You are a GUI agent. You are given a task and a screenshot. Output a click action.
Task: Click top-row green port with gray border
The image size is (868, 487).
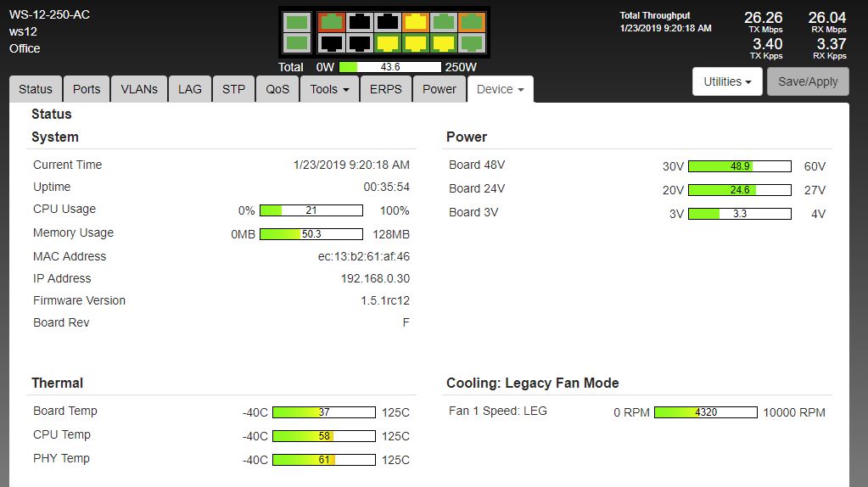pos(443,22)
